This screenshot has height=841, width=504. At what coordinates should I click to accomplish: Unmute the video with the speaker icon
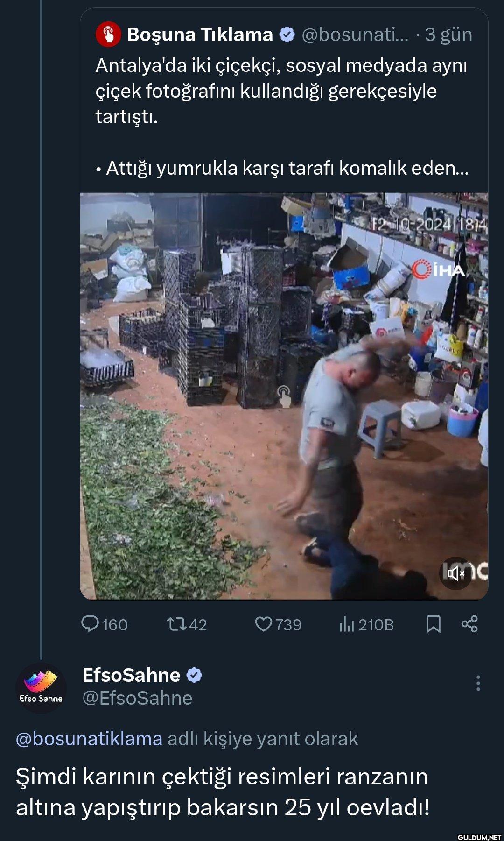click(x=456, y=573)
